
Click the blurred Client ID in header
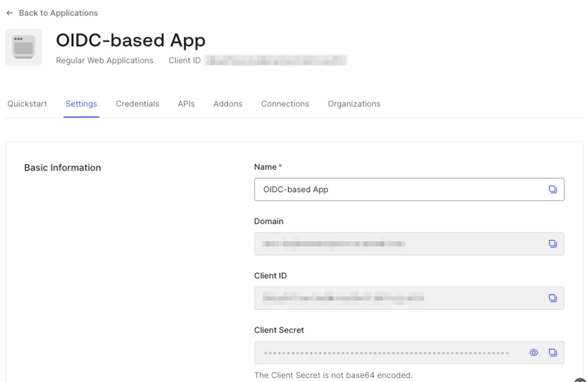(x=276, y=60)
